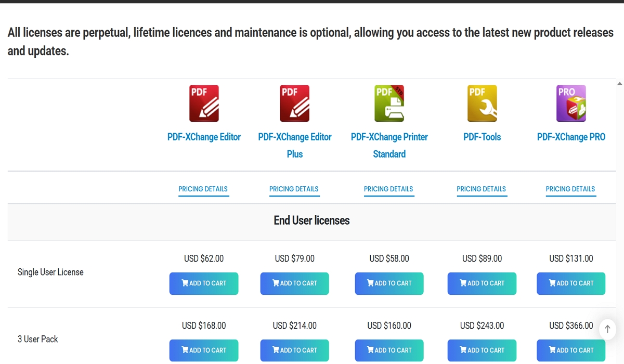The width and height of the screenshot is (624, 364).
Task: Click the 'USD $58.00' price
Action: tap(389, 258)
